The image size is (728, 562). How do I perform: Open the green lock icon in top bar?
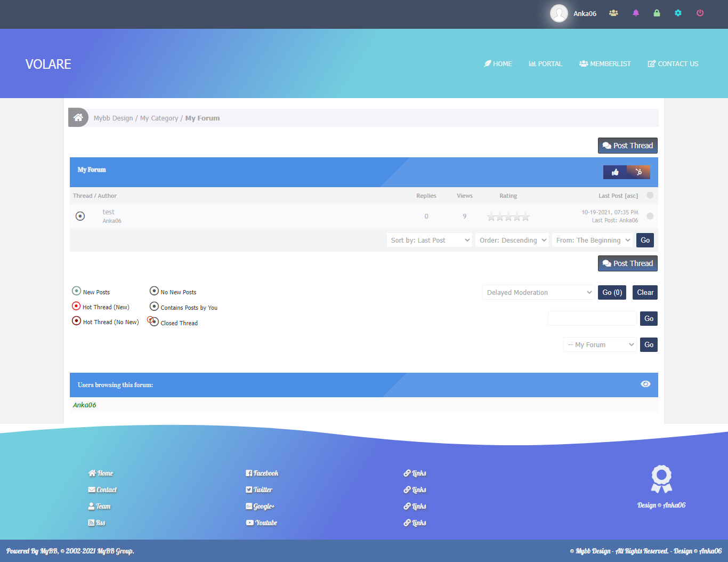[657, 13]
